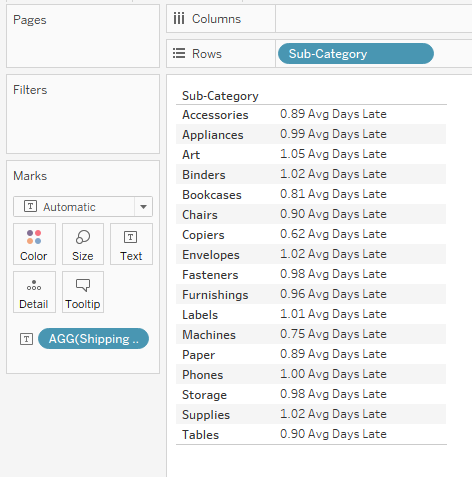
Task: Click Supplies' 1.02 Avg Days Late value
Action: pyautogui.click(x=333, y=414)
